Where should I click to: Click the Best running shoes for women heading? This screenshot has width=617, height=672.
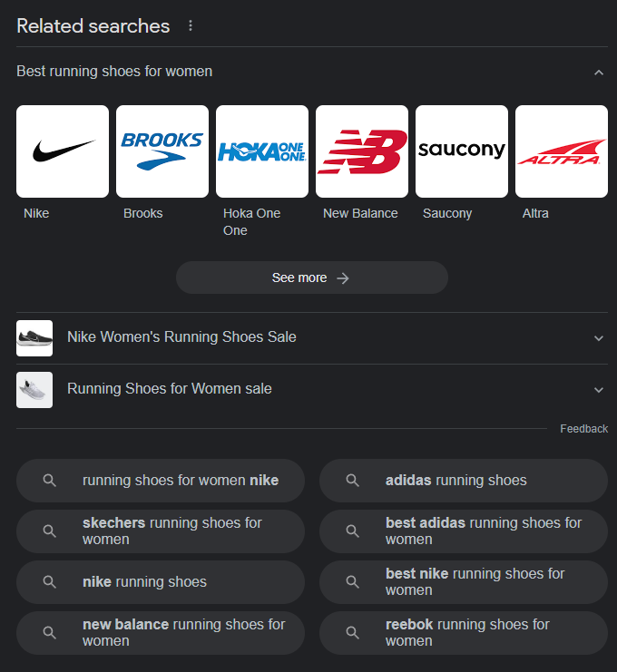114,71
